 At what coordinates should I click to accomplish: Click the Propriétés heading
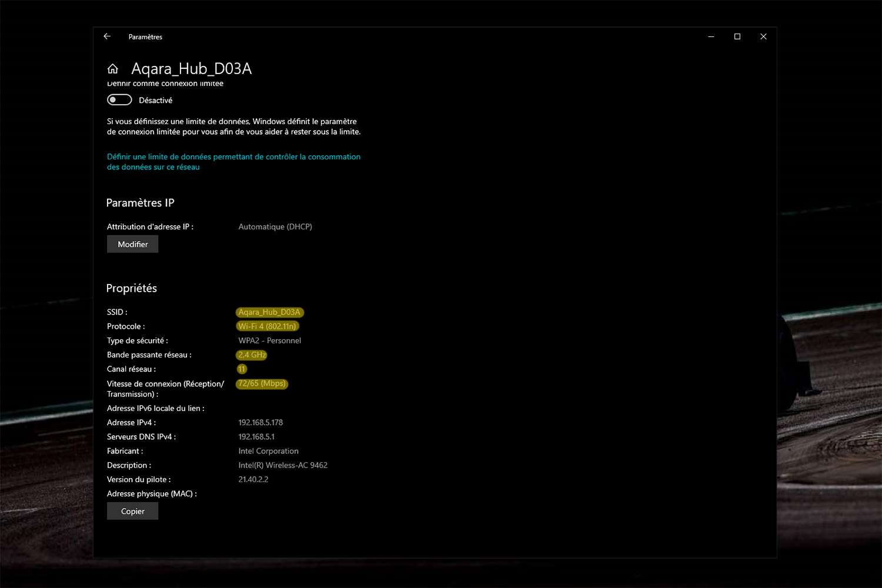[131, 288]
